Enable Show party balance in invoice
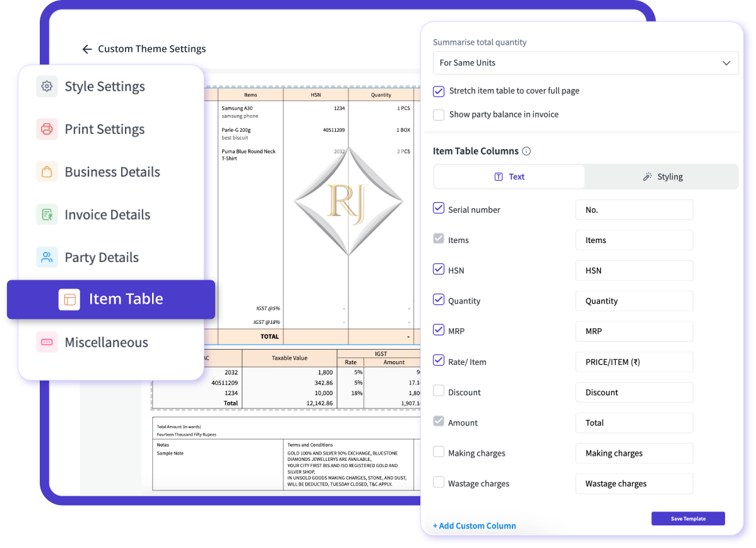The width and height of the screenshot is (756, 548). tap(439, 115)
